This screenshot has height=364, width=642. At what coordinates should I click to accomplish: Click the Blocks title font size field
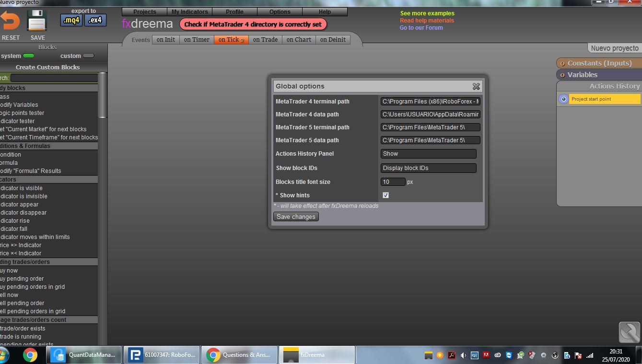(x=393, y=182)
